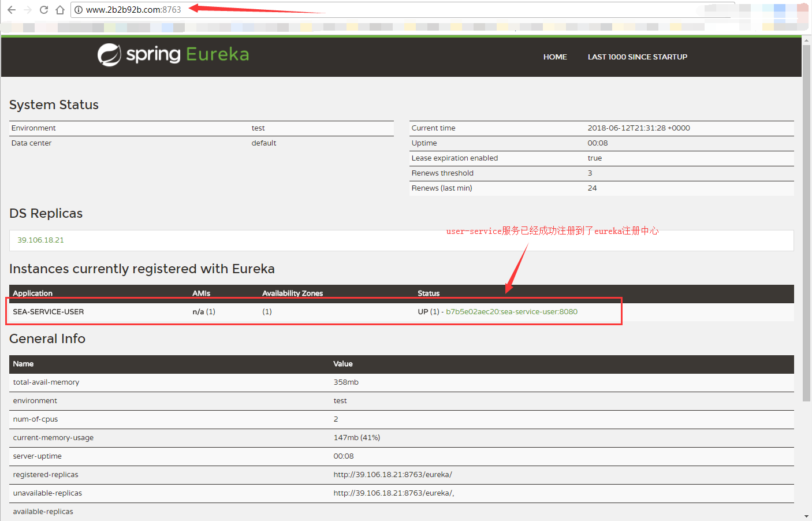
Task: Open instance link b7b5e02aec20:sea-service-user:8080
Action: [x=512, y=312]
